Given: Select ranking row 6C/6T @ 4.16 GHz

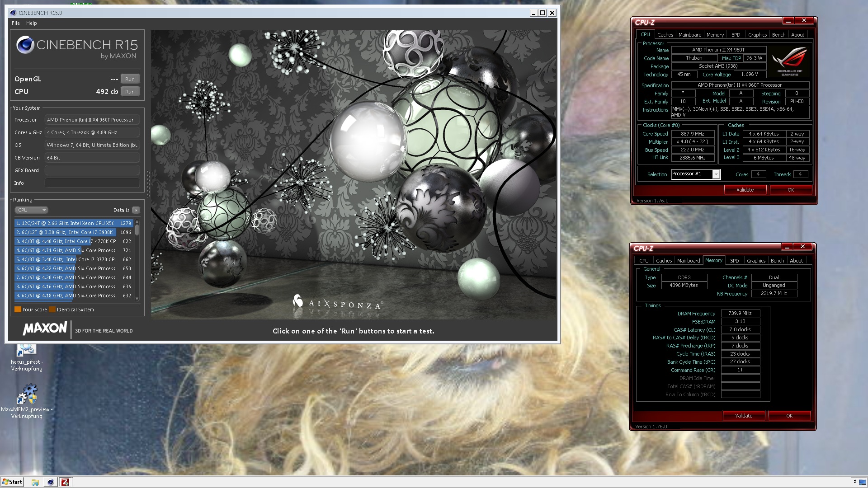Looking at the screenshot, I should (74, 286).
